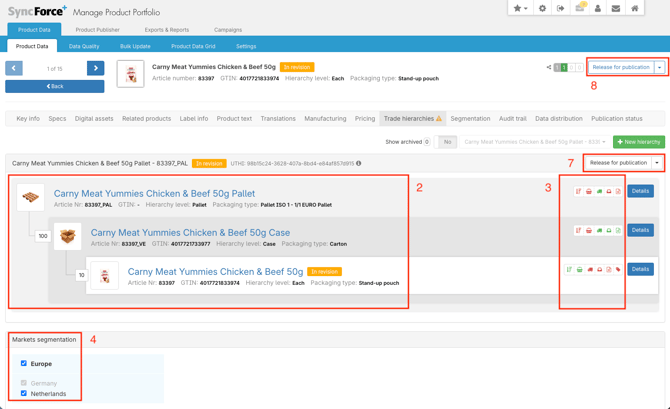
Task: Toggle the Show archived switch
Action: (x=447, y=142)
